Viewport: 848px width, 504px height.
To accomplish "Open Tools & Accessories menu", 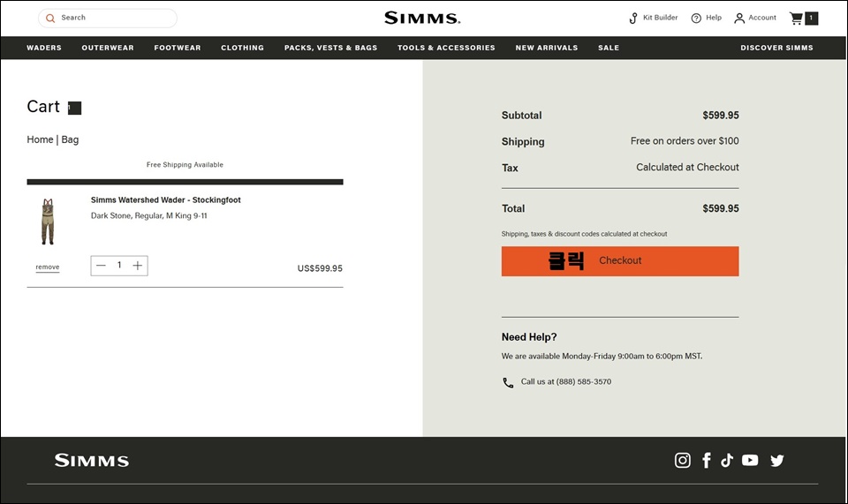I will click(x=446, y=48).
